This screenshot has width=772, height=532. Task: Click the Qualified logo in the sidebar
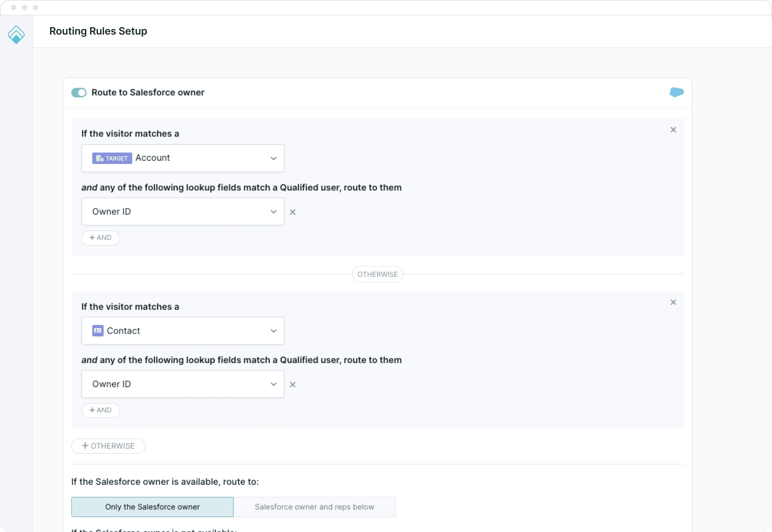coord(16,35)
